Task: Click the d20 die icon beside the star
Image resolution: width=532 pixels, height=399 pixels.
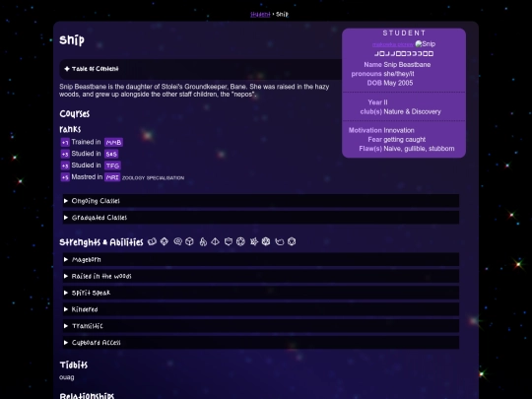Action: tap(266, 241)
